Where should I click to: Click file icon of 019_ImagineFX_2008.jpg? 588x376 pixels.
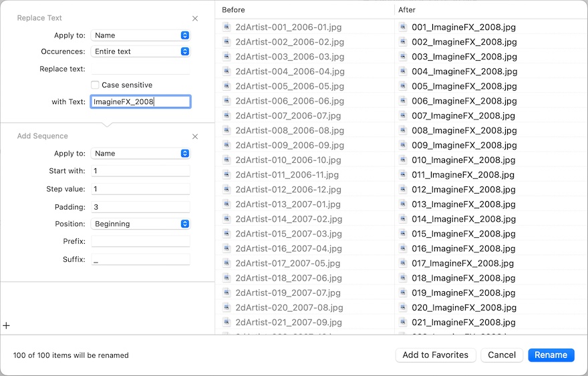(403, 293)
